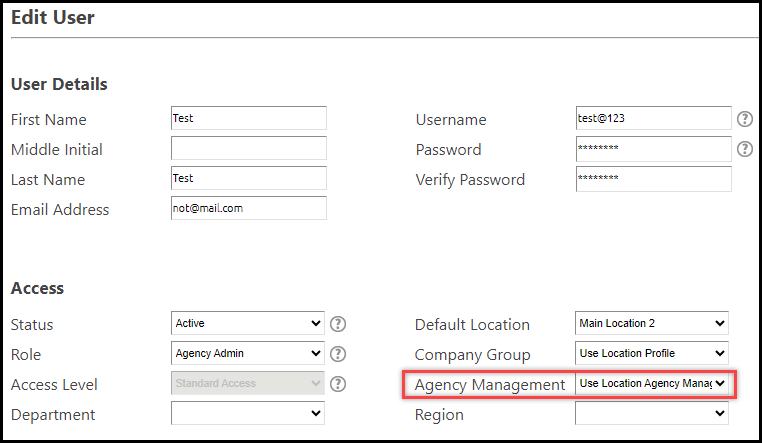Open the Role dropdown showing Agency Admin
The image size is (762, 443).
(248, 354)
